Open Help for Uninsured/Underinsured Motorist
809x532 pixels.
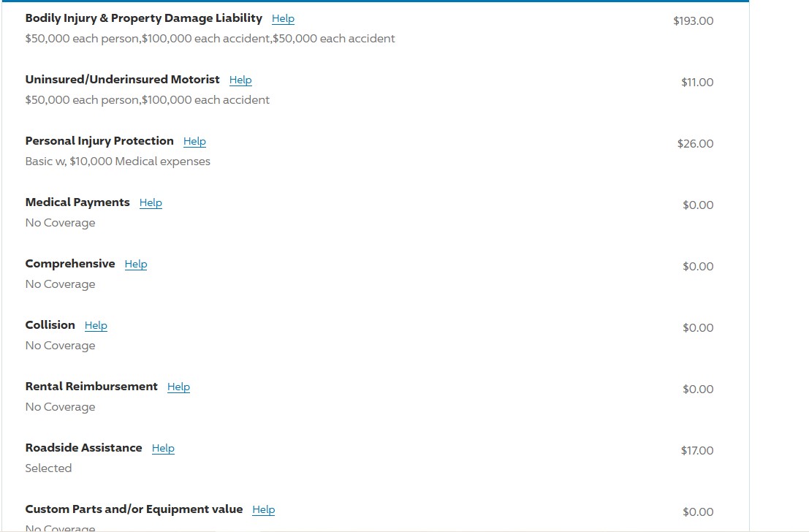[240, 80]
